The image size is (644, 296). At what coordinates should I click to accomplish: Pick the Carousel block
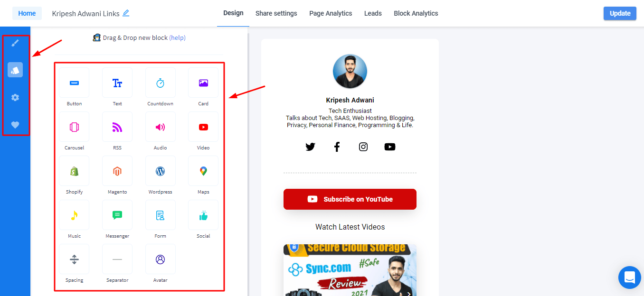(74, 127)
